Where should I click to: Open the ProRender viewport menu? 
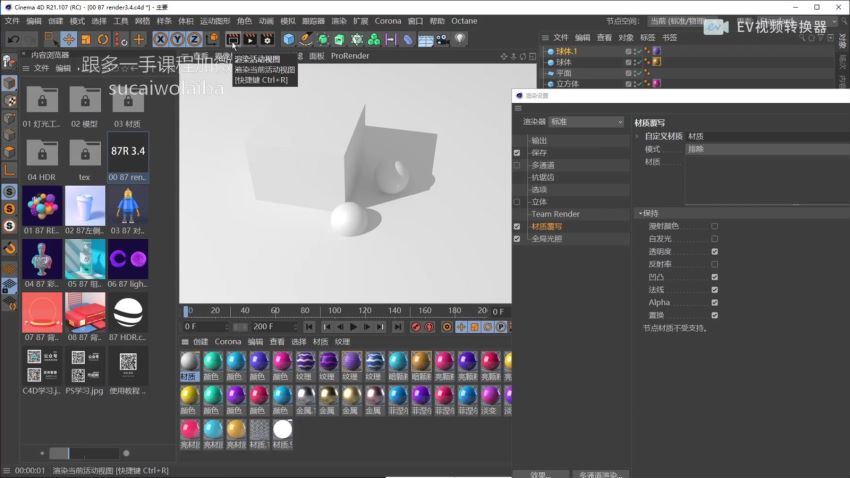(x=350, y=56)
